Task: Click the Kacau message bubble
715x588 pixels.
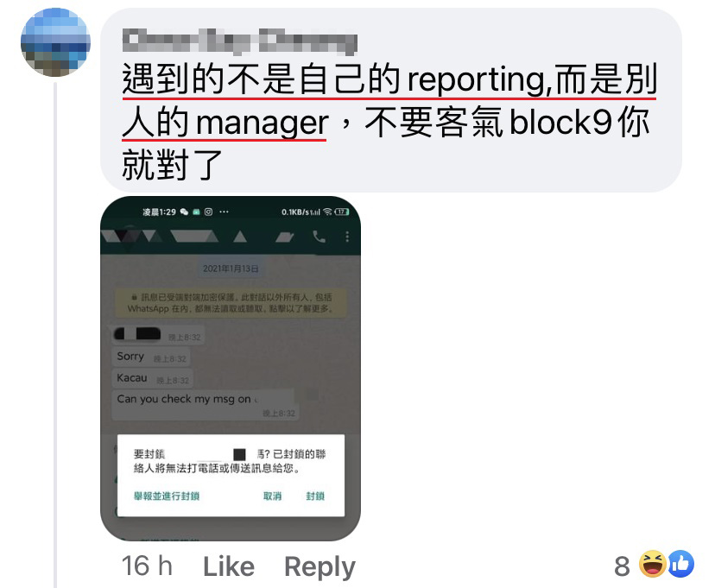Action: click(x=153, y=378)
